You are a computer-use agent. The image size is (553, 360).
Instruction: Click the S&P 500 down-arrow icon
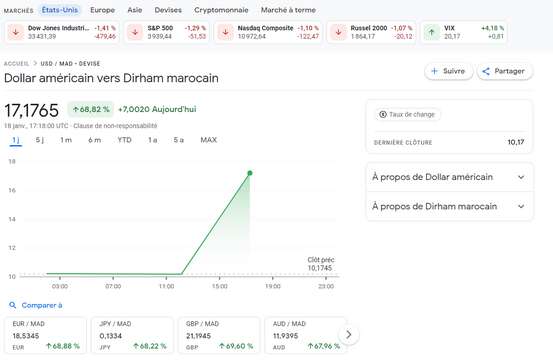135,32
